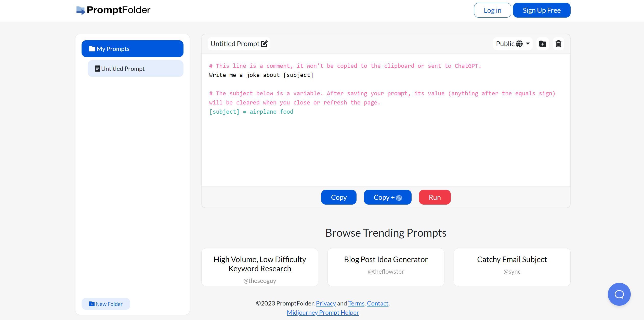
Task: Click Sign Up Free button
Action: pos(542,10)
